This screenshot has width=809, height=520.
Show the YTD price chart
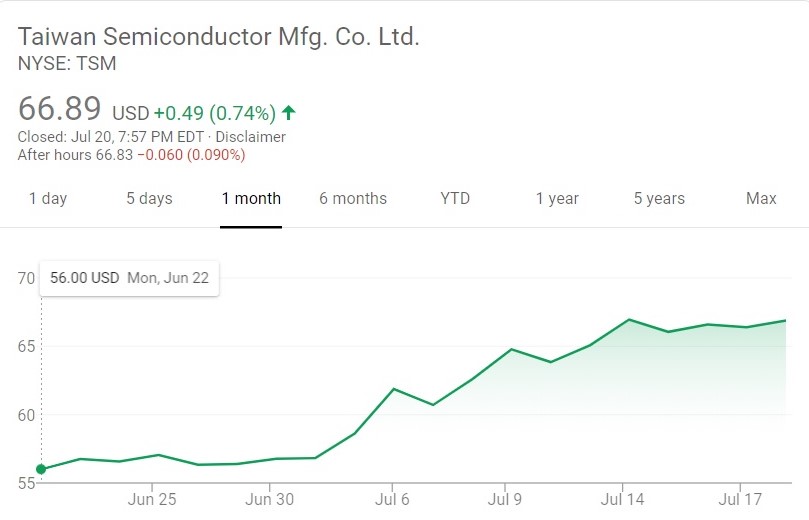[455, 198]
